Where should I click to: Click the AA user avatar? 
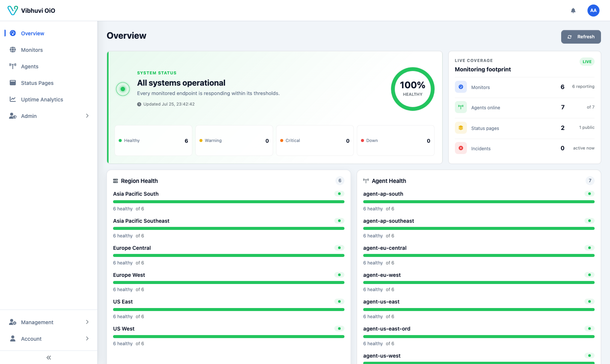click(x=593, y=11)
